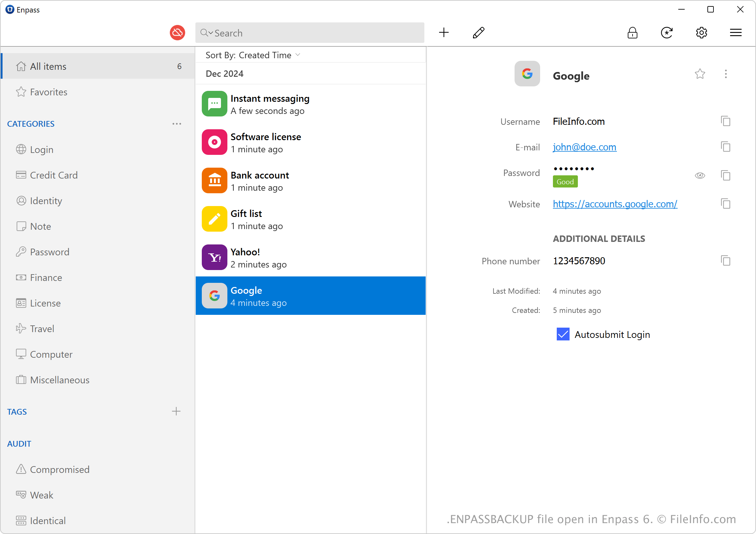
Task: Select the Computer category
Action: point(98,354)
